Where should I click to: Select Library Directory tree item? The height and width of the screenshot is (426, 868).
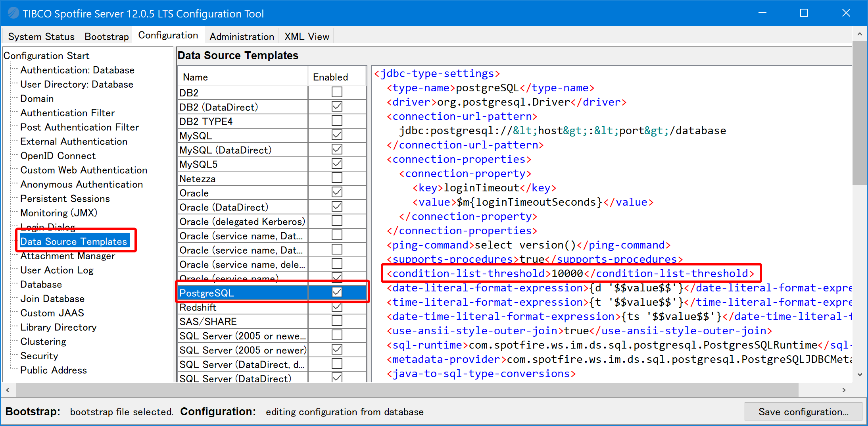(x=58, y=327)
